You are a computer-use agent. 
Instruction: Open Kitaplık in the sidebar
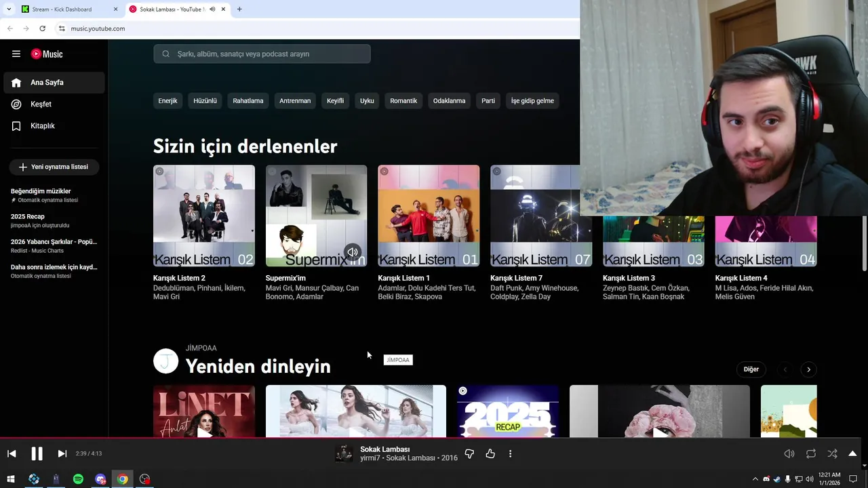coord(54,126)
